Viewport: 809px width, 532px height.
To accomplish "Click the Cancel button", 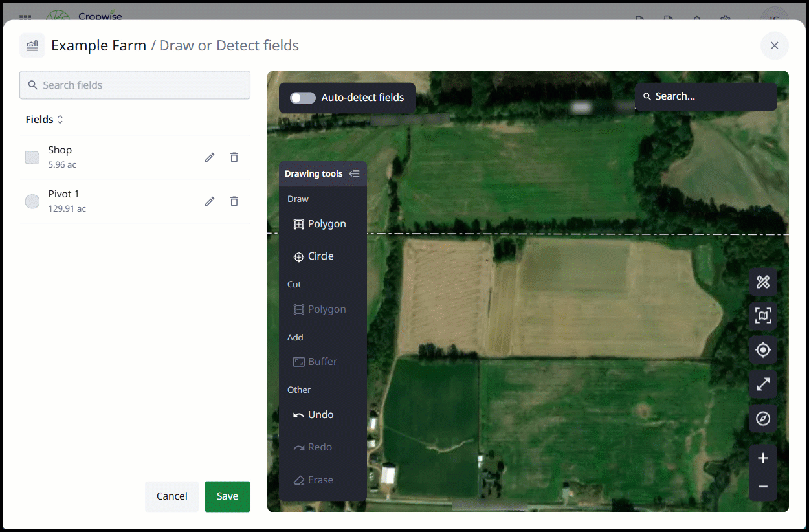I will (172, 496).
